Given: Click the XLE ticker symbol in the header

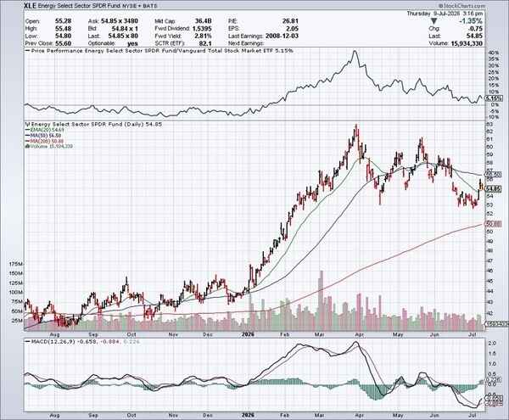Looking at the screenshot, I should click(31, 6).
